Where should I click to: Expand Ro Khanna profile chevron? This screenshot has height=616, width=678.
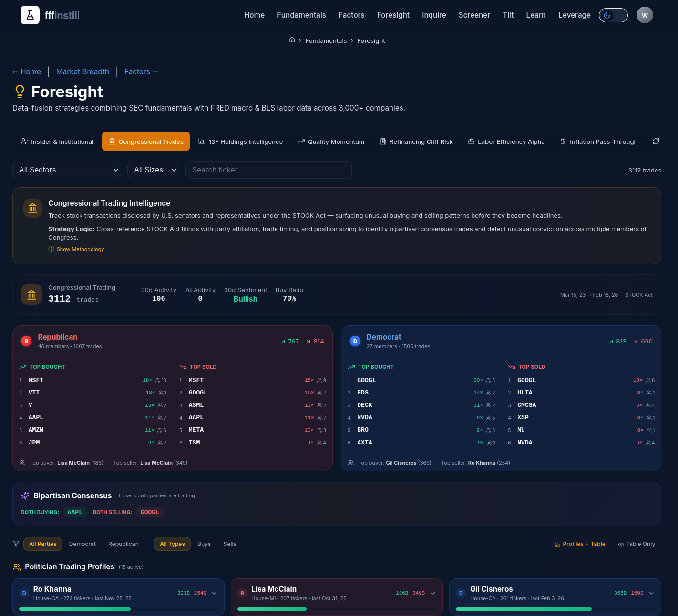click(x=214, y=593)
